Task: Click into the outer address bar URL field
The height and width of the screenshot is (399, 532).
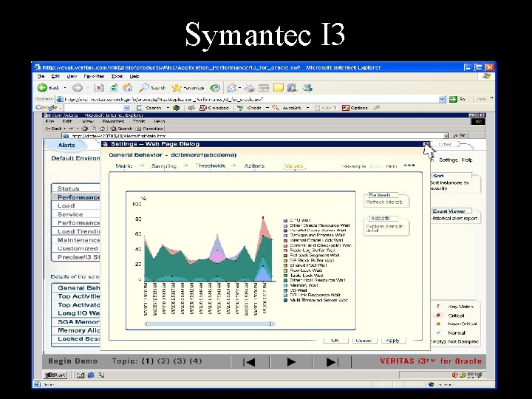Action: click(x=250, y=99)
